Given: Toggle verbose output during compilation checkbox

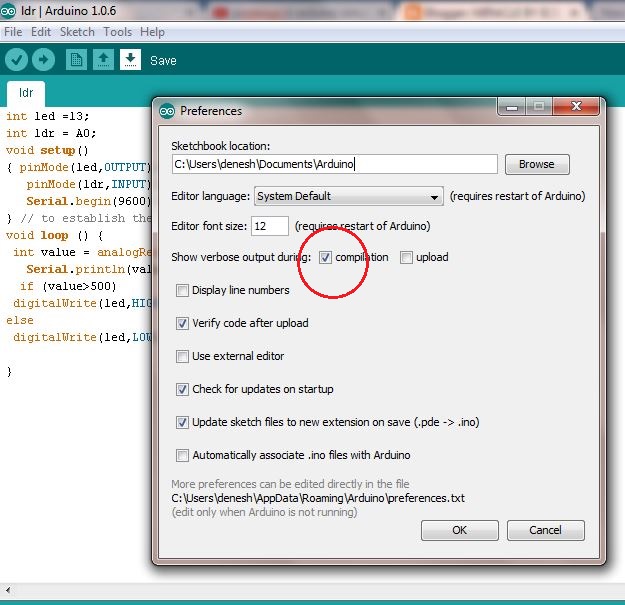Looking at the screenshot, I should click(x=325, y=257).
